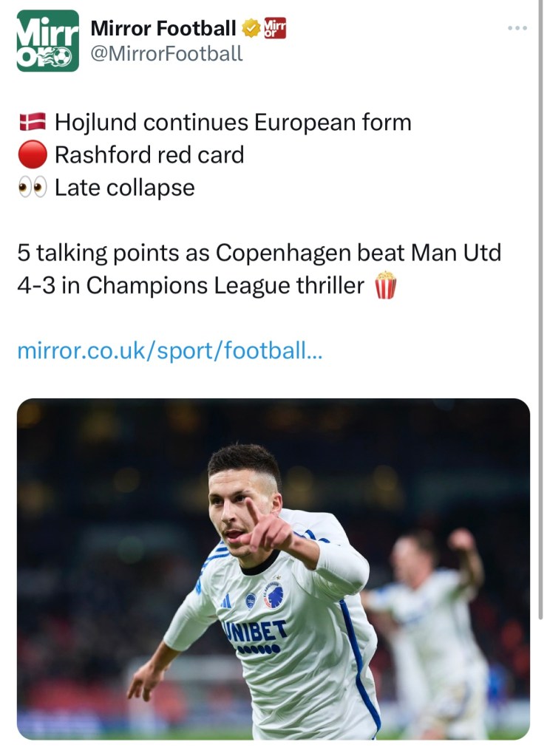Click the UNIBET sponsor logo on shirt
This screenshot has height=756, width=547.
point(255,632)
